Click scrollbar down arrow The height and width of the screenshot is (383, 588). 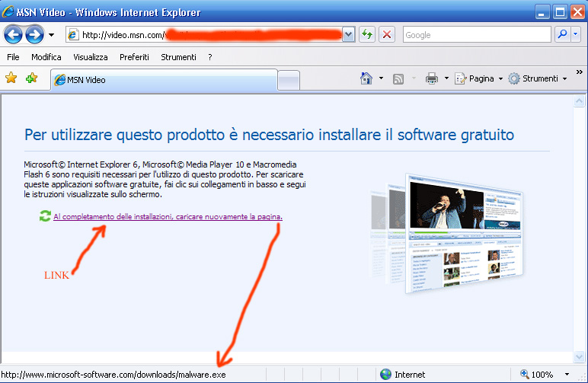click(579, 357)
